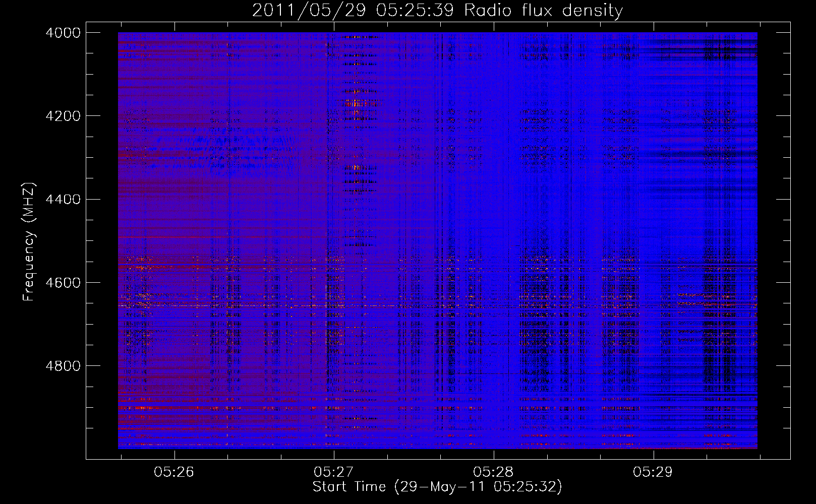Click the plot title "2011/05/29 05:25:39 Radio flux density"

click(437, 11)
